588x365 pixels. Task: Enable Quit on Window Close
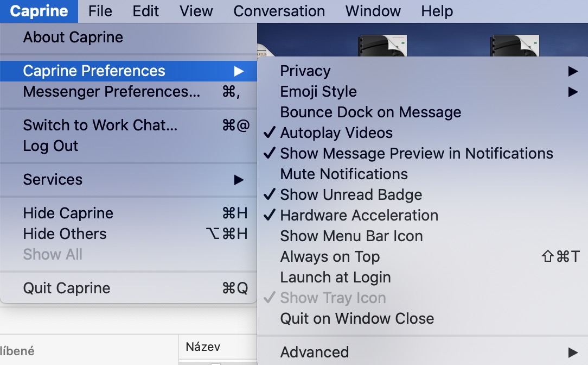(423, 319)
